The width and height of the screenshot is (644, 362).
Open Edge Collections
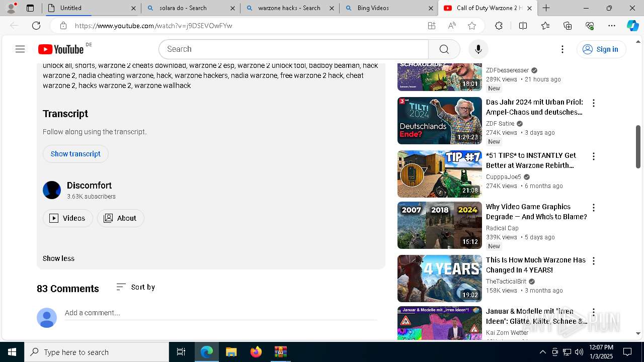pos(568,26)
